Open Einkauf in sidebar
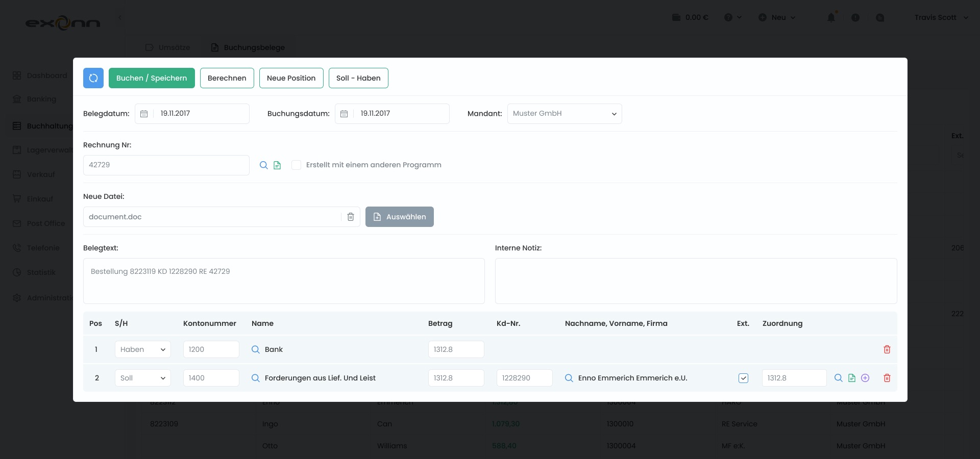Screen dimensions: 980x459 coord(33,199)
